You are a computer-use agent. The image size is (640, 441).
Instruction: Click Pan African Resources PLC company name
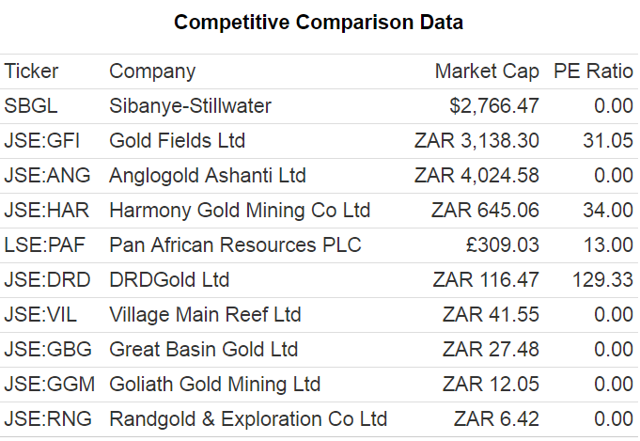coord(235,245)
